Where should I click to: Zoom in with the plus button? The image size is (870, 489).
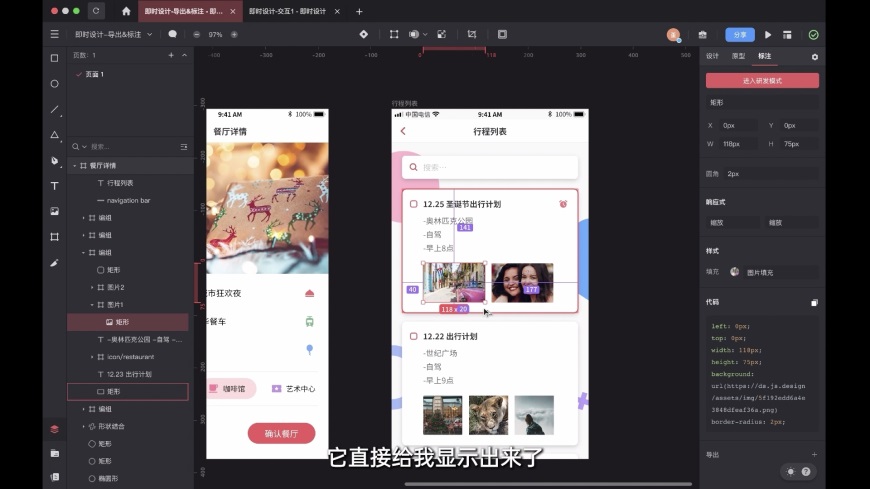pos(234,34)
